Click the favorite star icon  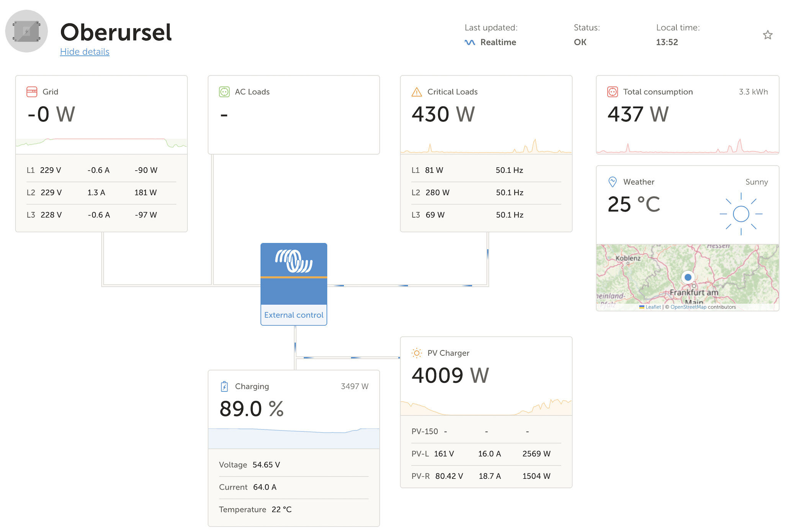coord(767,35)
